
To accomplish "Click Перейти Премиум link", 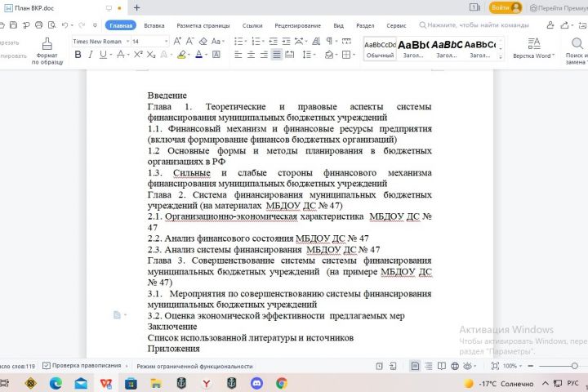I will [x=559, y=8].
